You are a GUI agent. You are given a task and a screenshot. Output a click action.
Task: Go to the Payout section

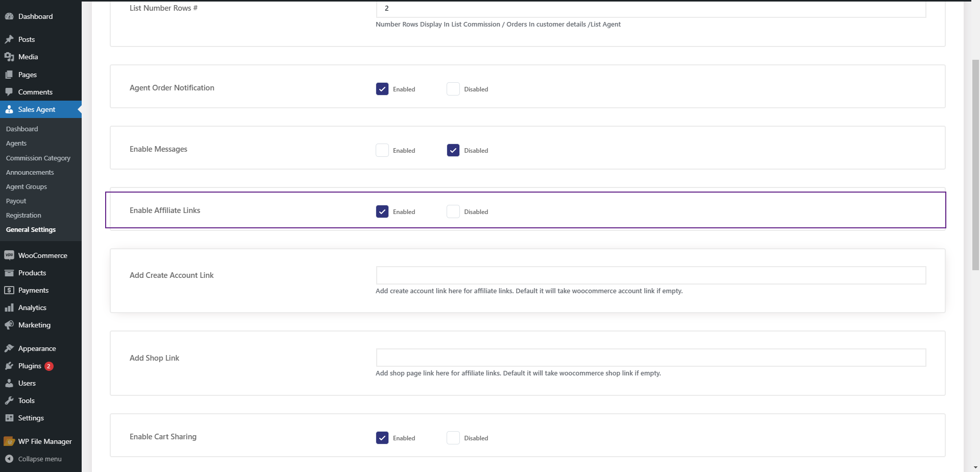16,200
